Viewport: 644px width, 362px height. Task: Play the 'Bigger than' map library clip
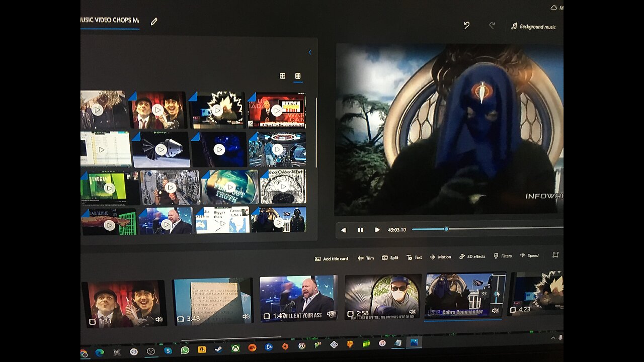tap(222, 223)
